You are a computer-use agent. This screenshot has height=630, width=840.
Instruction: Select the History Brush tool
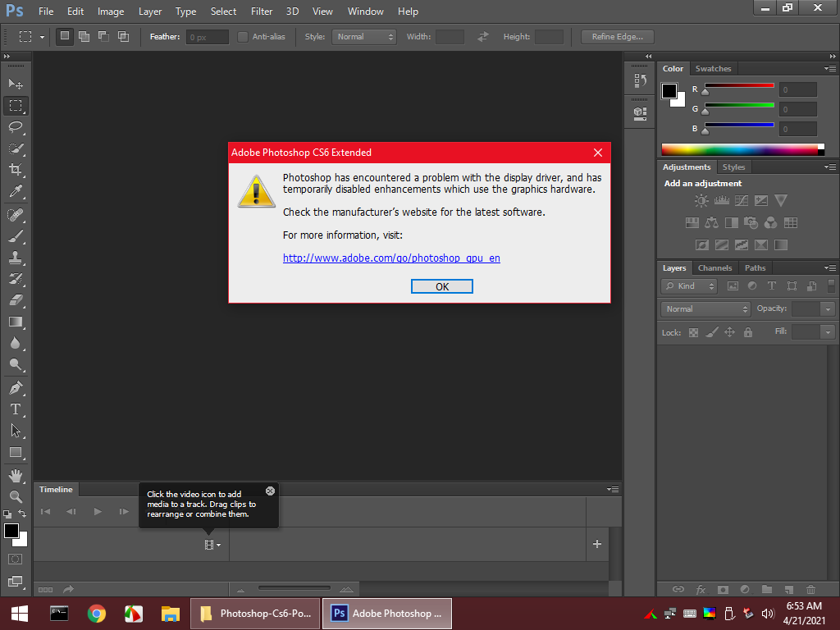[16, 279]
